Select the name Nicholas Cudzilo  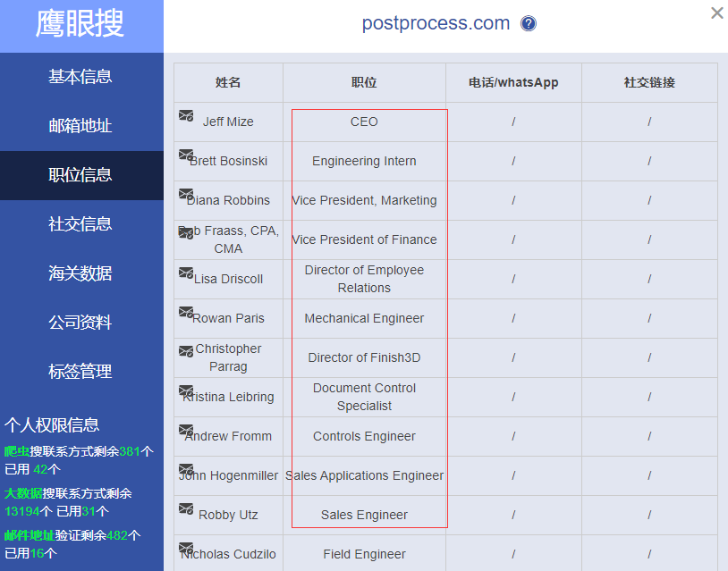click(228, 554)
